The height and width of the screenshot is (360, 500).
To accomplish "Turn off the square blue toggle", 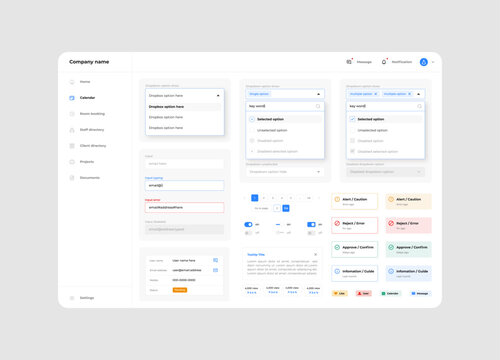I will coord(311,225).
